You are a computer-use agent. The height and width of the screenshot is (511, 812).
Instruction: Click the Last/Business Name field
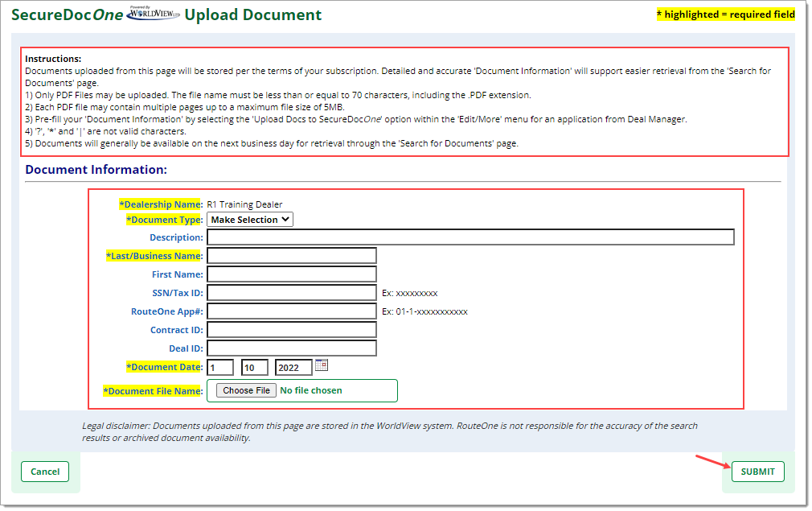coord(292,256)
